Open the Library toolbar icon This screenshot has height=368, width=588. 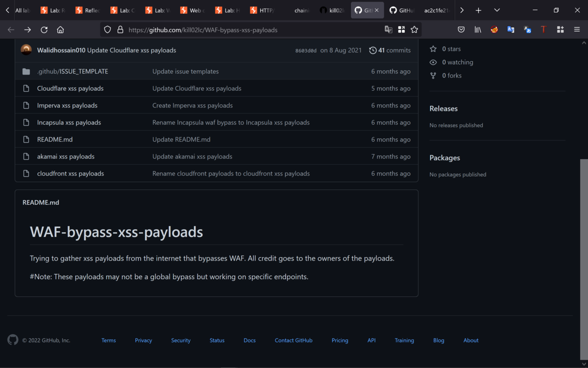tap(478, 30)
